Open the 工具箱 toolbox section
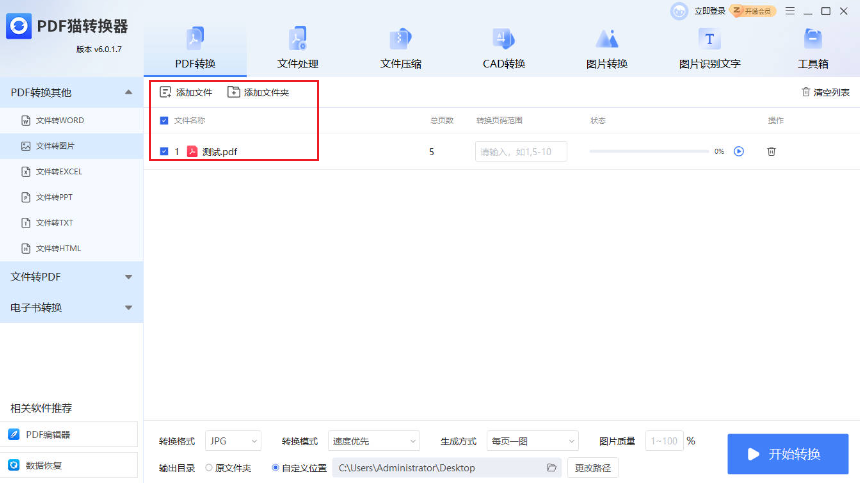 (812, 49)
